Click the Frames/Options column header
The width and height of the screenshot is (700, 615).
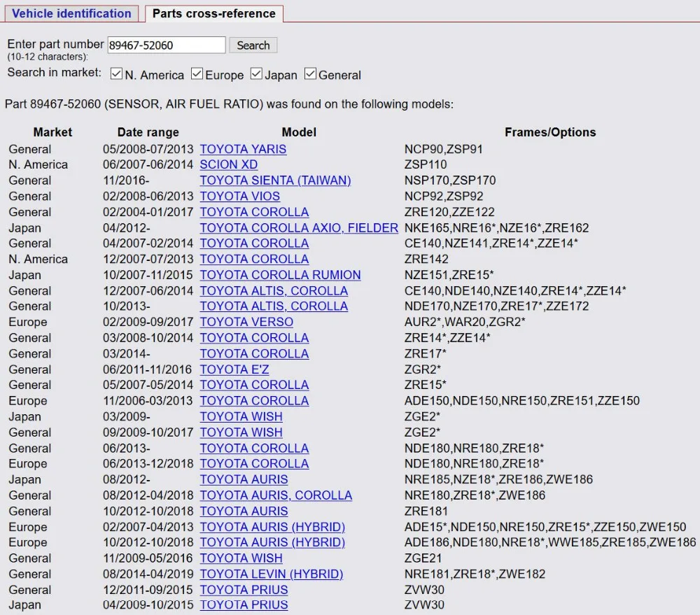(550, 132)
